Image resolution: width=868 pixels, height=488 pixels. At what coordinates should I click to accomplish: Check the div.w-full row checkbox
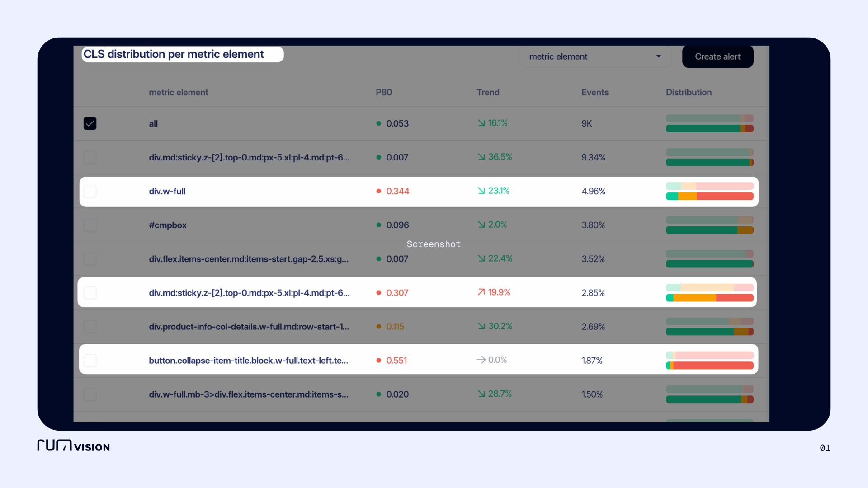pos(90,191)
